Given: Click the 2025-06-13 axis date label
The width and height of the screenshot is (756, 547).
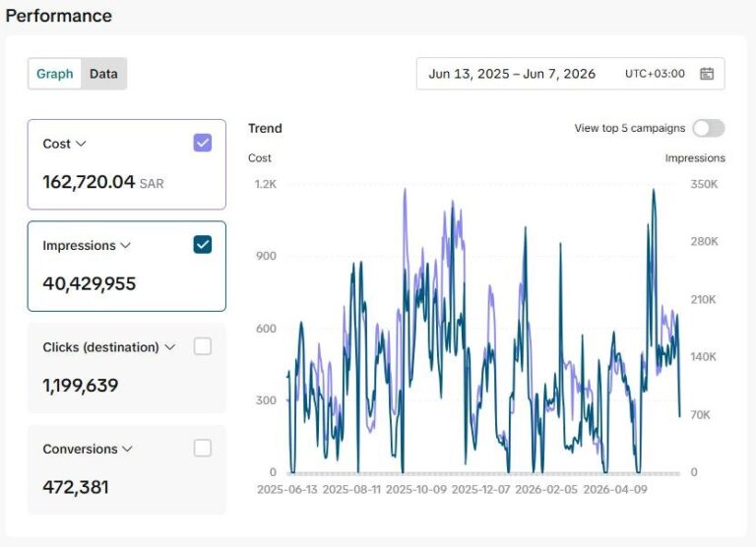Looking at the screenshot, I should click(x=287, y=490).
